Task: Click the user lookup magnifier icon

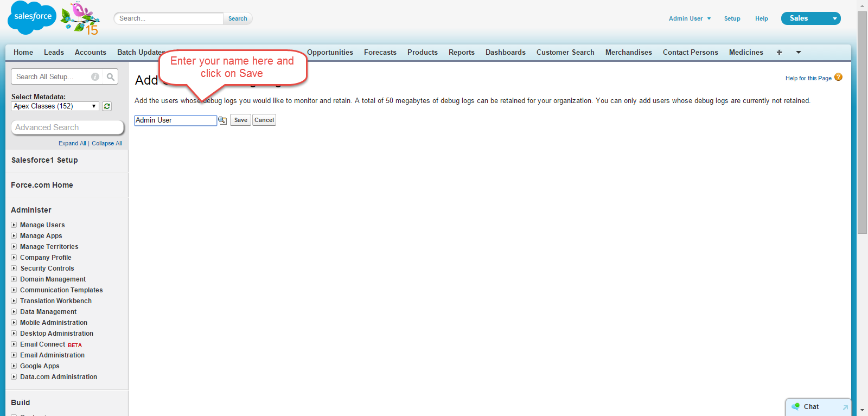Action: click(222, 120)
